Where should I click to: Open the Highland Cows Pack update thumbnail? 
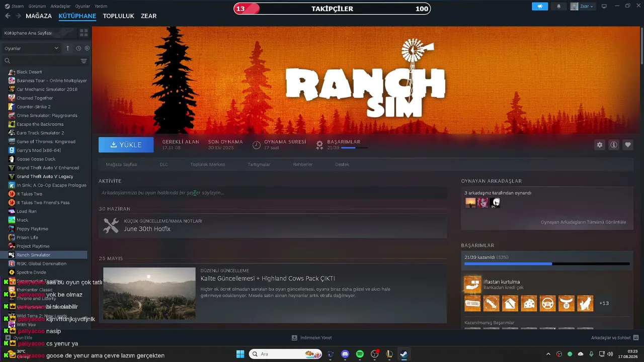pos(149,294)
